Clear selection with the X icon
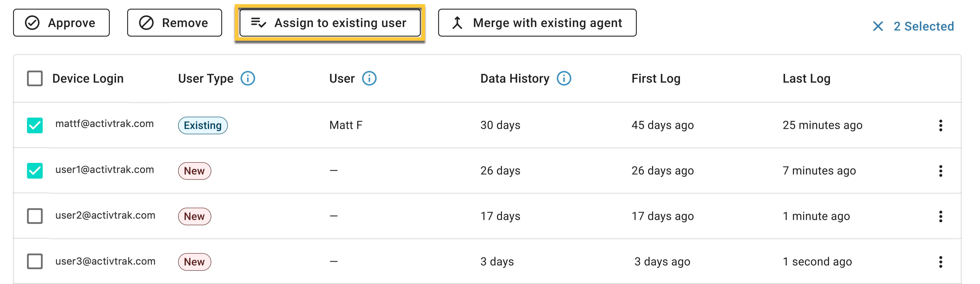Viewport: 980px width, 284px height. pyautogui.click(x=878, y=26)
